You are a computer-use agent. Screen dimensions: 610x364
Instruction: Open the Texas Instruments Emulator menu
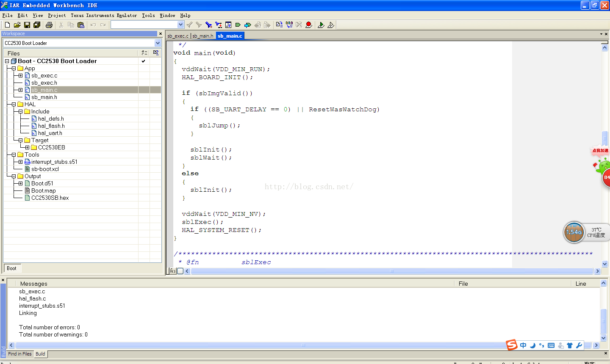[104, 15]
